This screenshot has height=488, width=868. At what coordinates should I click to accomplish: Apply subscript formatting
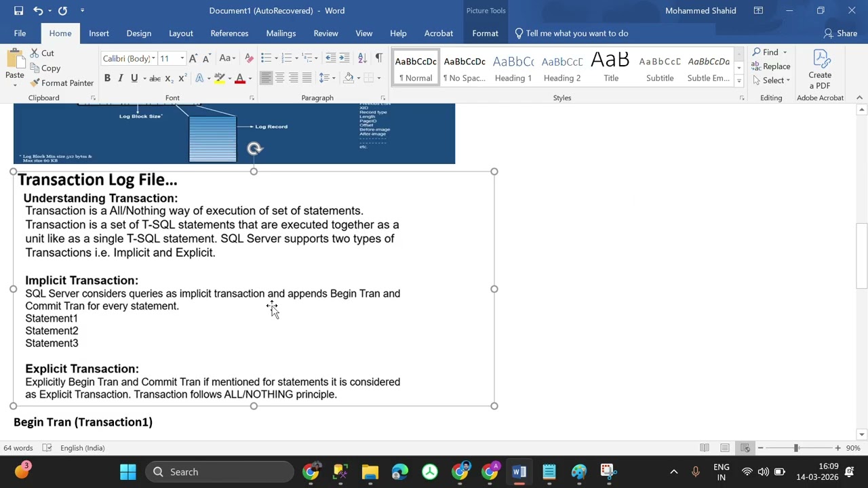point(169,78)
